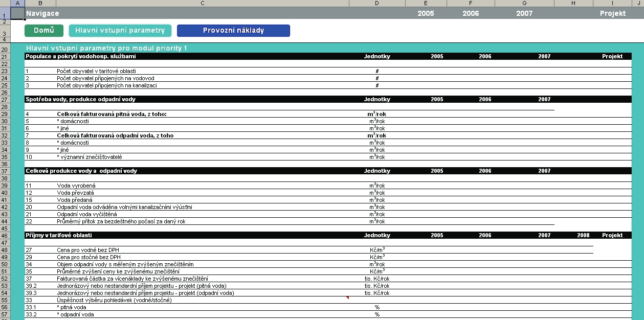
Task: Click the '* pitná voda' row label
Action: click(72, 307)
